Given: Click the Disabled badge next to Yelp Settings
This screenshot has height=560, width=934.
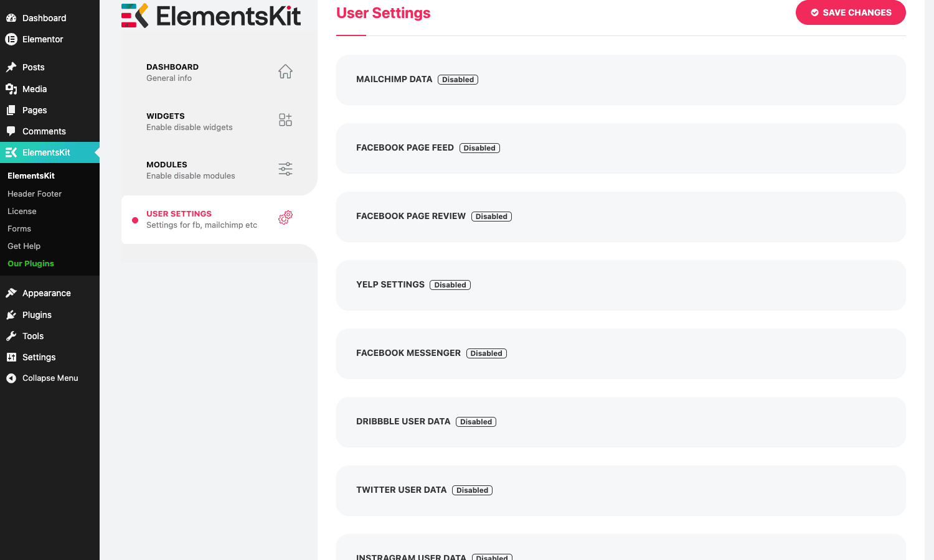Looking at the screenshot, I should [x=450, y=285].
